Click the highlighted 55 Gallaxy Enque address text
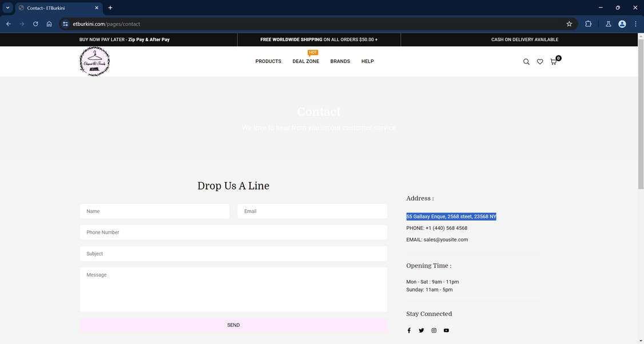Viewport: 644px width, 344px height. 451,217
